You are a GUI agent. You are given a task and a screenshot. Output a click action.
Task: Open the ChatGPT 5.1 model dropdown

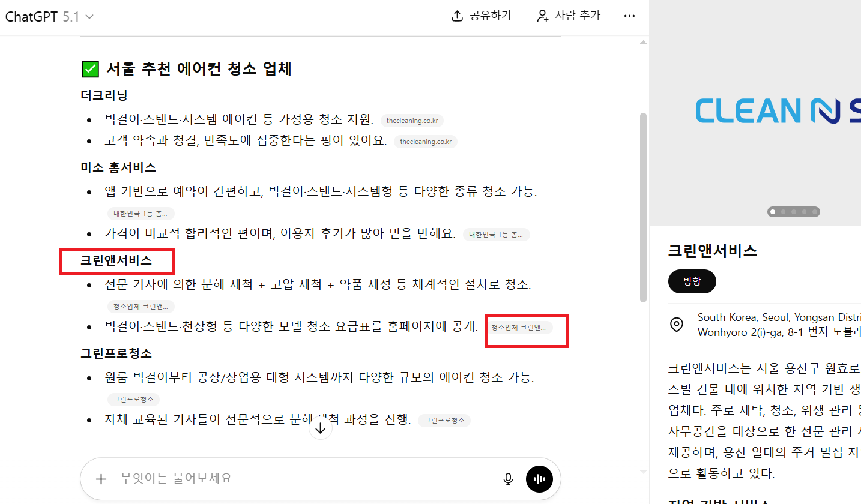[x=48, y=16]
